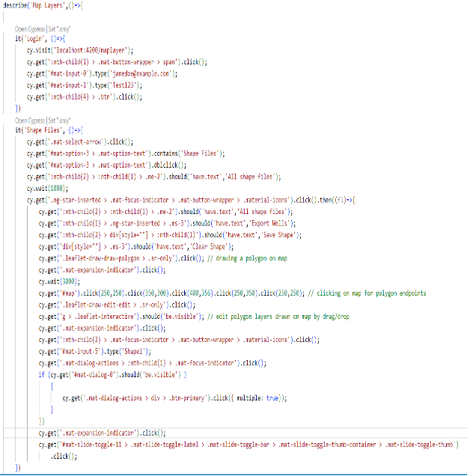This screenshot has width=467, height=476.
Task: Click the it('Login') line
Action: click(40, 39)
